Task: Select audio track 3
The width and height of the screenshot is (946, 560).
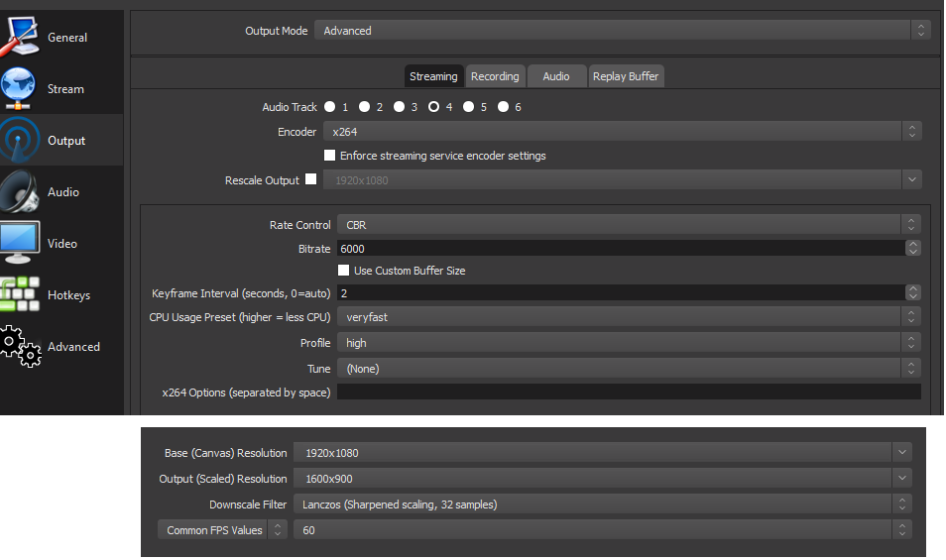Action: pyautogui.click(x=399, y=107)
